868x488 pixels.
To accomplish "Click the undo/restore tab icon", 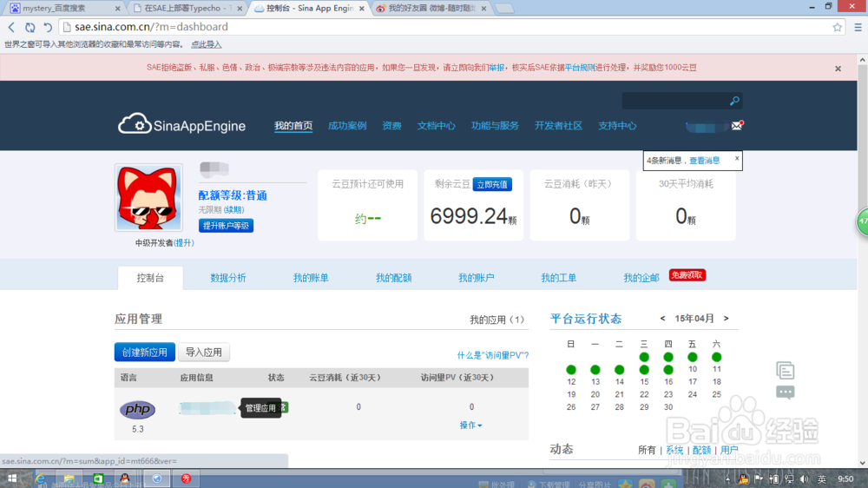I will [x=48, y=27].
